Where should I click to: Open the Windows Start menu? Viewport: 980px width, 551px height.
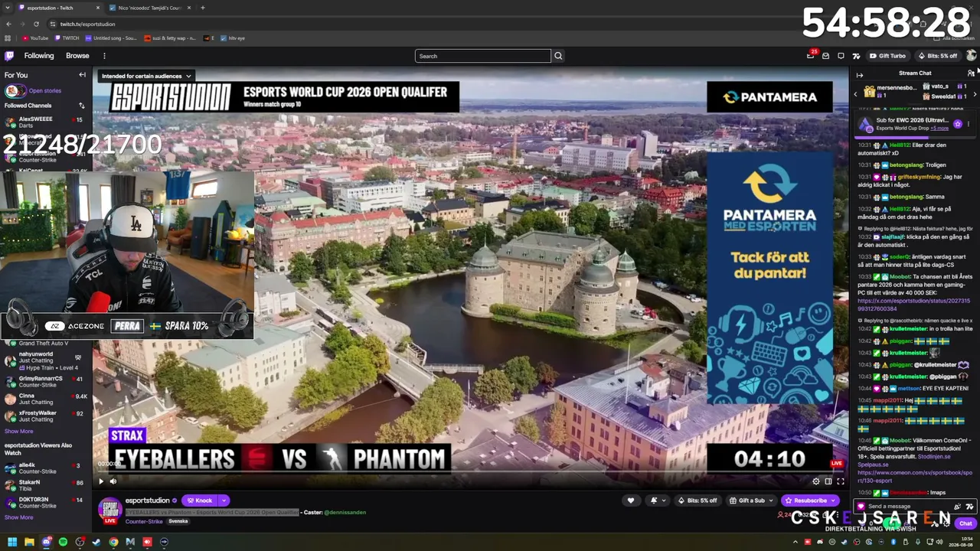point(12,542)
